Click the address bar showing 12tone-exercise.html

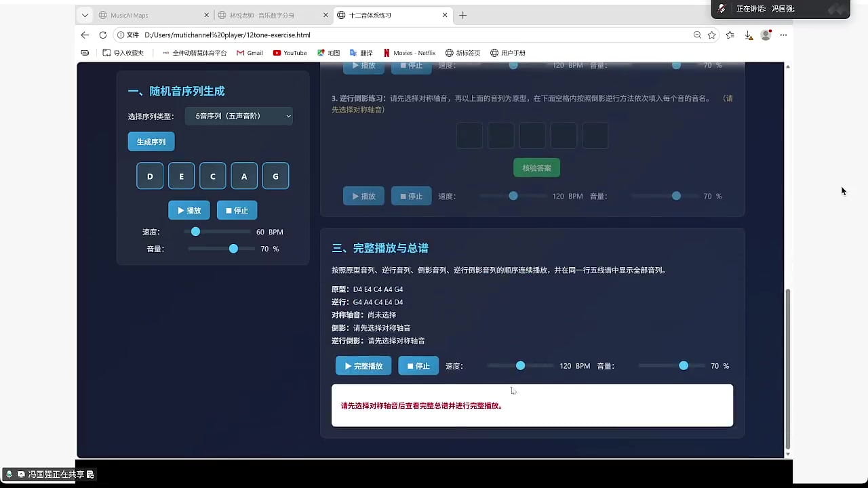click(400, 35)
